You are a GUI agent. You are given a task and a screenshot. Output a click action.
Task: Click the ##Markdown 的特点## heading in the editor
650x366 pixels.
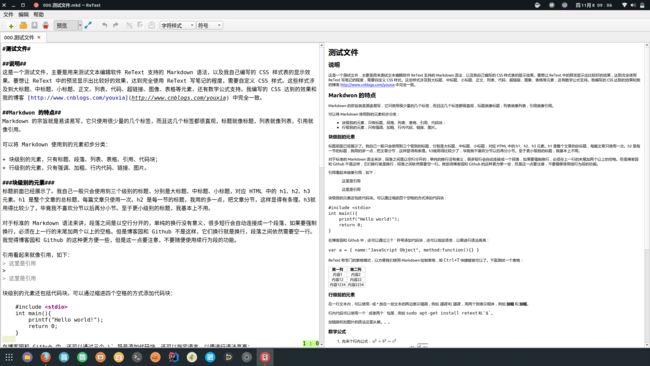pos(32,113)
